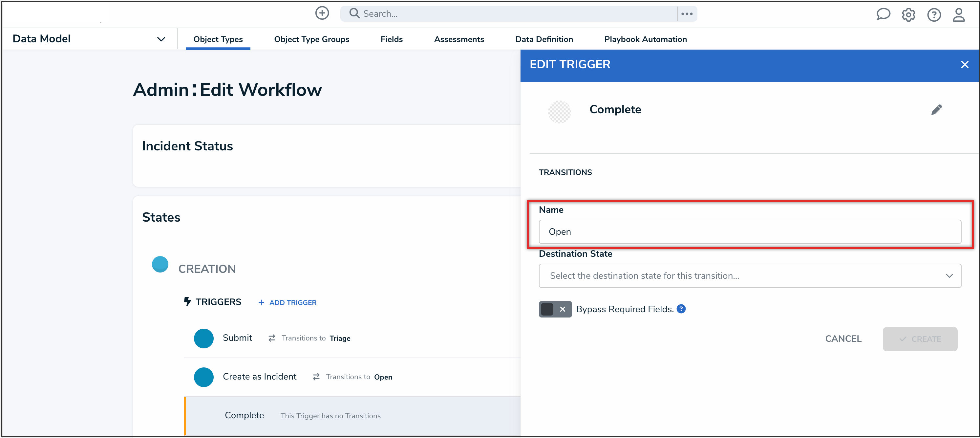Open the Fields tab
980x438 pixels.
[391, 39]
